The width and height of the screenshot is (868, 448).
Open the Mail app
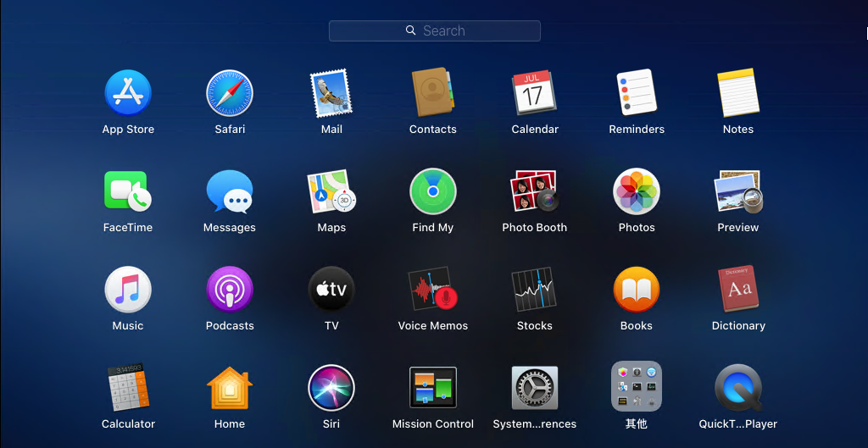click(331, 93)
